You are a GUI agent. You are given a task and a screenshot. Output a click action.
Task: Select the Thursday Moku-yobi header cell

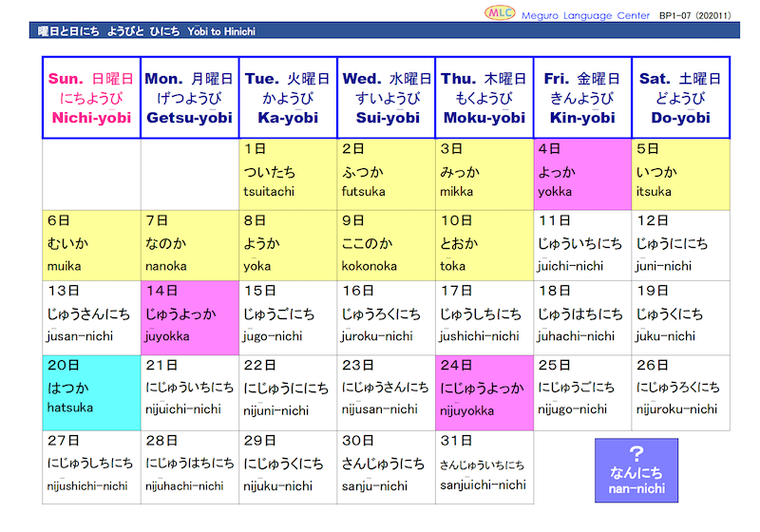click(x=484, y=98)
